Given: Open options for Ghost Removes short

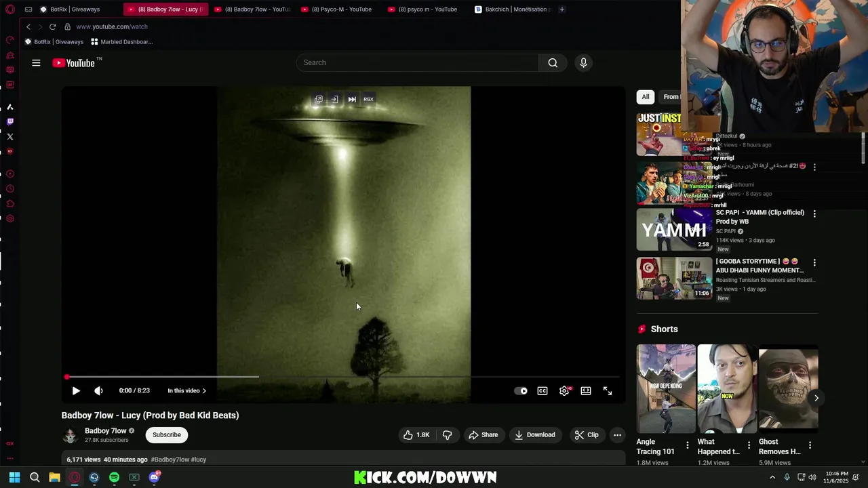Looking at the screenshot, I should tap(810, 445).
